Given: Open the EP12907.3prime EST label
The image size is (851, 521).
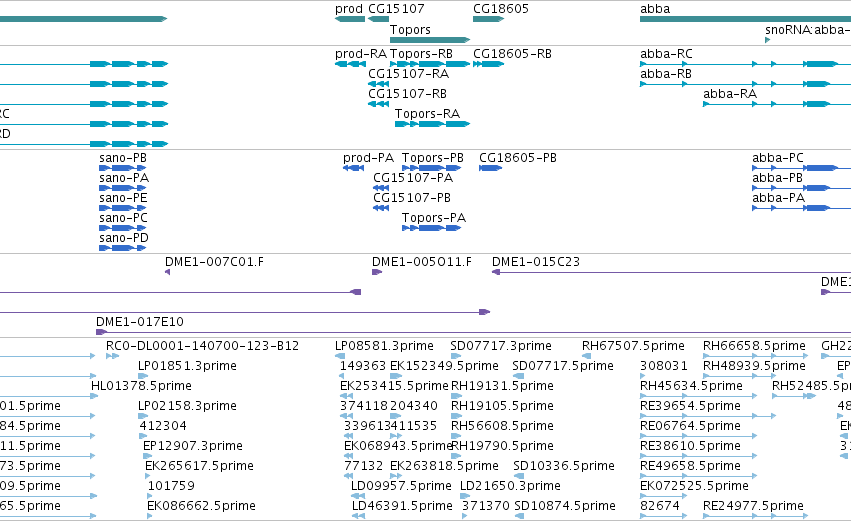Looking at the screenshot, I should [x=193, y=447].
